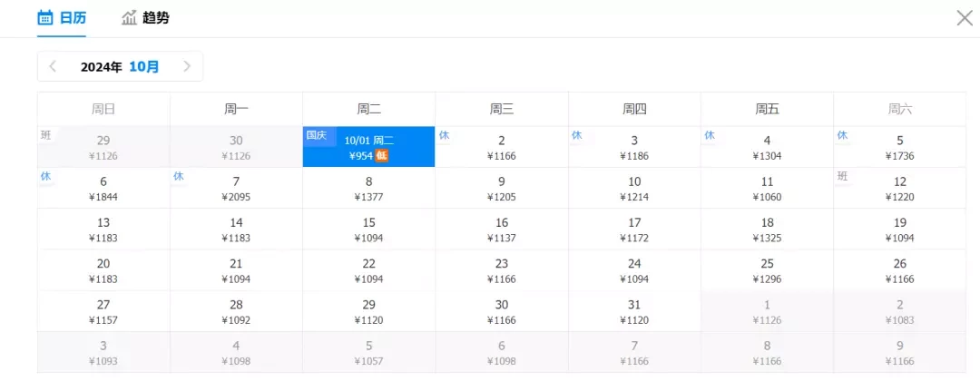980x391 pixels.
Task: Go to previous month arrow
Action: [53, 66]
